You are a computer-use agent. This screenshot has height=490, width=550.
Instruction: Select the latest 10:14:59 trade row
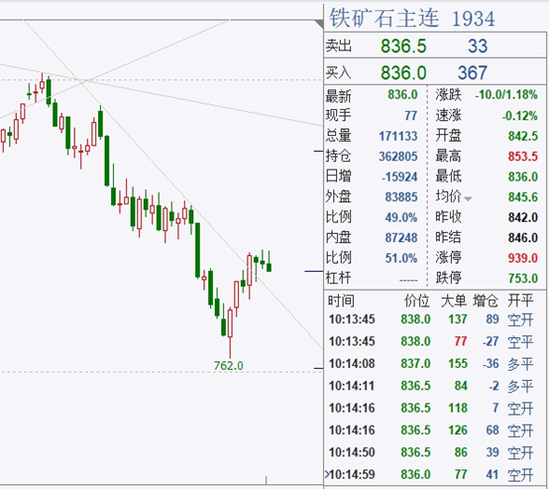[435, 475]
